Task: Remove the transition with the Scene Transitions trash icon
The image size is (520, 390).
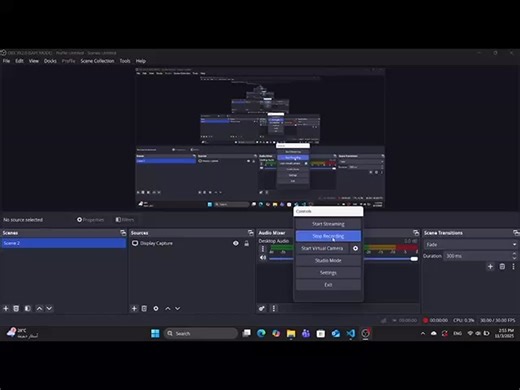Action: coord(502,266)
